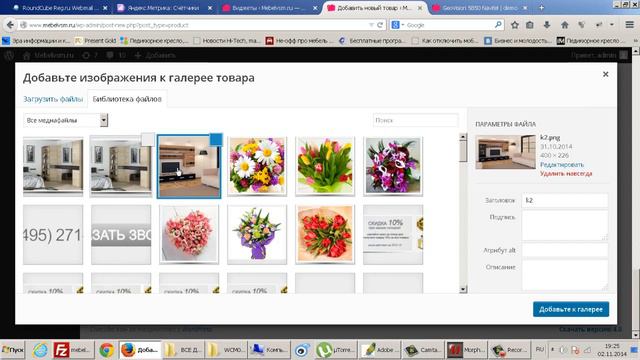Select the 10% discount banner thumbnail in second row

pyautogui.click(x=393, y=234)
